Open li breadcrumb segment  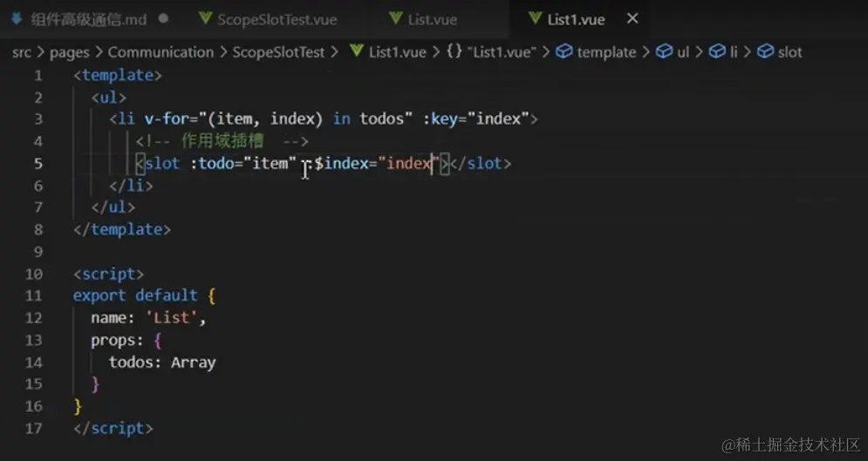[x=734, y=52]
